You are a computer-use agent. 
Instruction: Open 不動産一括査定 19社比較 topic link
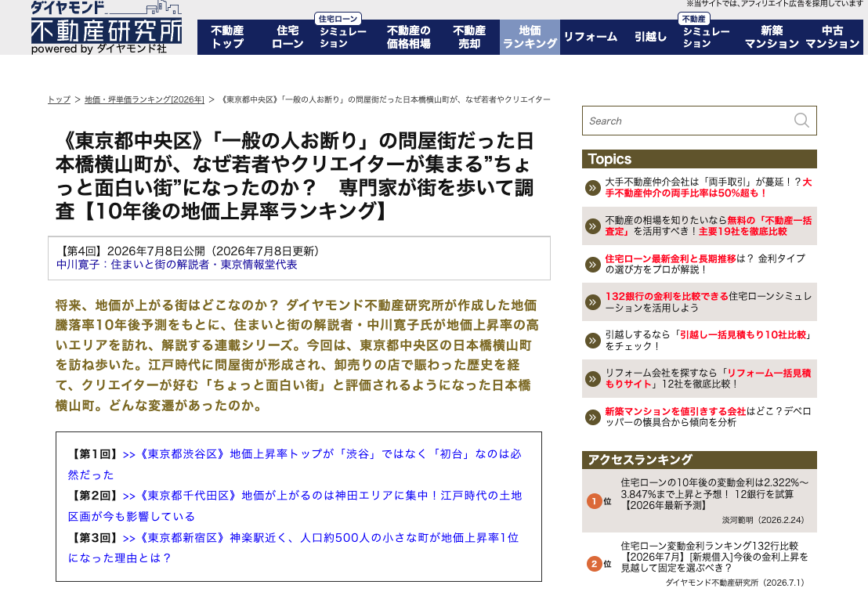point(708,226)
